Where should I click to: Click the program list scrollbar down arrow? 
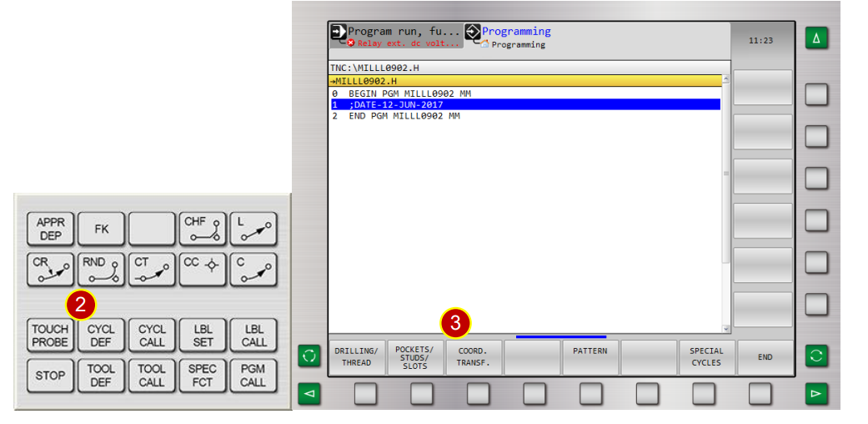[x=726, y=329]
